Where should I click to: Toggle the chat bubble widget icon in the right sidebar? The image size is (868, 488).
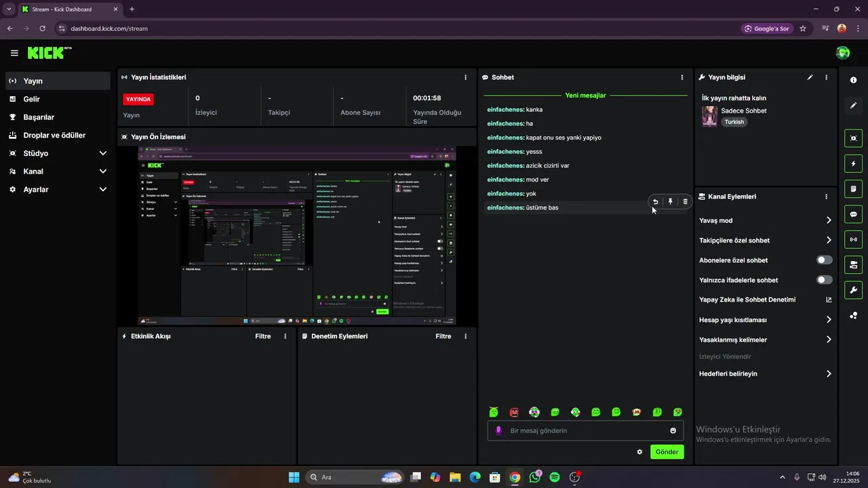click(854, 214)
